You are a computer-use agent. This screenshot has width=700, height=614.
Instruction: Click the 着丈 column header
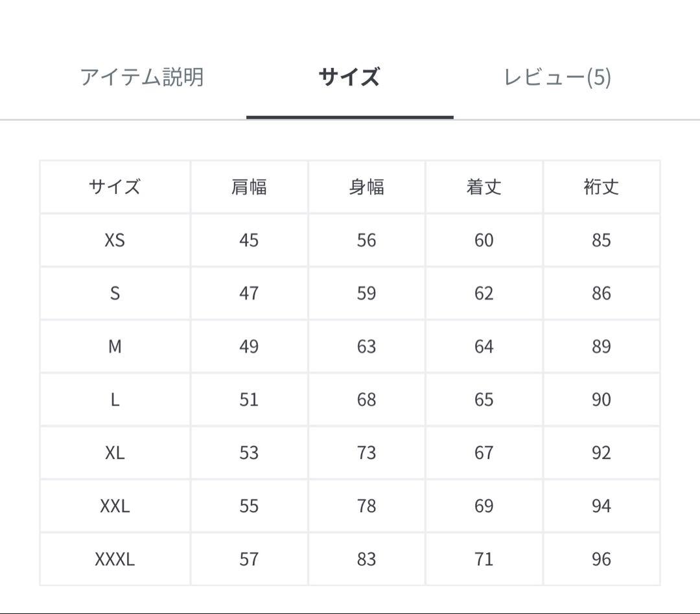484,187
